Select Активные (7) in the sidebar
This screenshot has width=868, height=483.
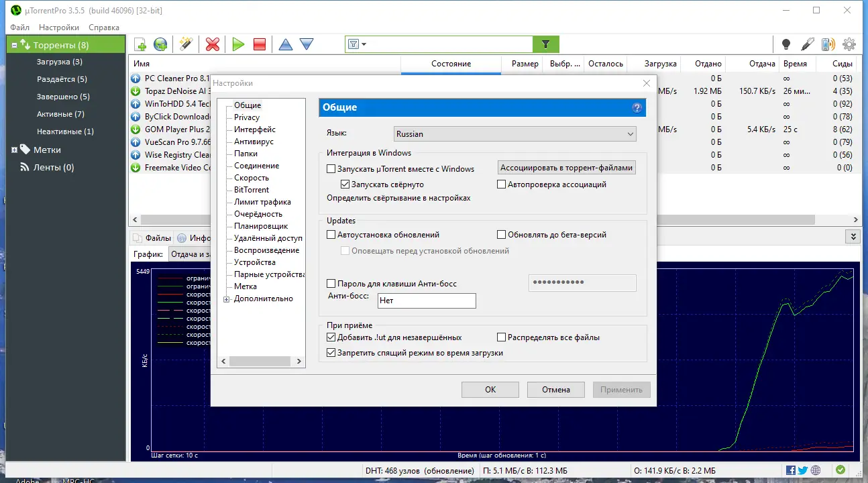(60, 114)
